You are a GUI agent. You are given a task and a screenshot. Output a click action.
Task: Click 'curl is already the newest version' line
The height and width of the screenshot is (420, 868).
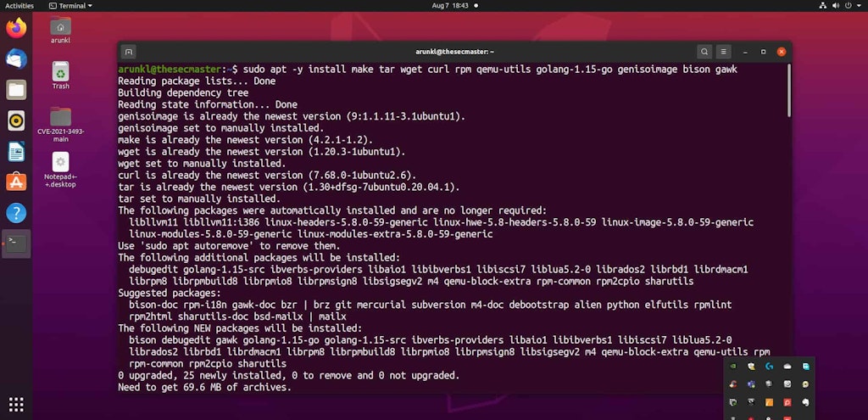(x=267, y=175)
